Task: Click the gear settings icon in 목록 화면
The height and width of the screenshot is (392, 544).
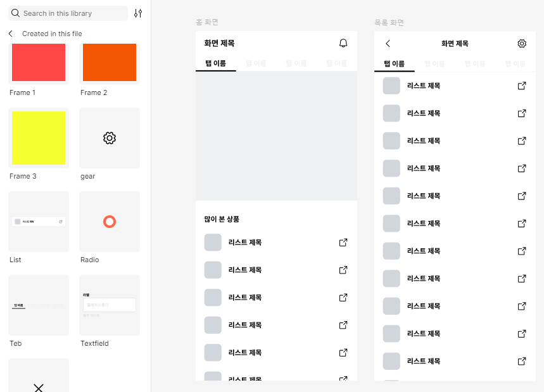Action: (522, 43)
